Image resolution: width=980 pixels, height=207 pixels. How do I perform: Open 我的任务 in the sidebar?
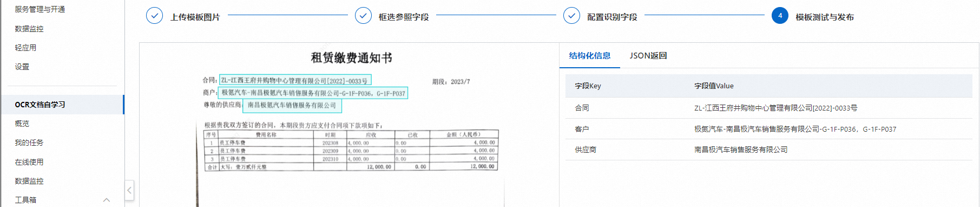tap(29, 143)
